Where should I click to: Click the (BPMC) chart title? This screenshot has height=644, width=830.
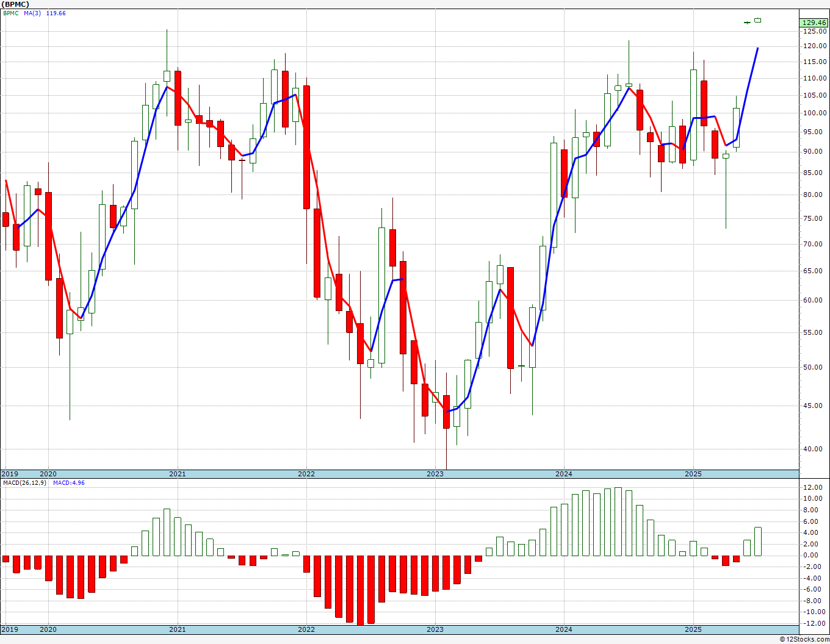pos(15,4)
